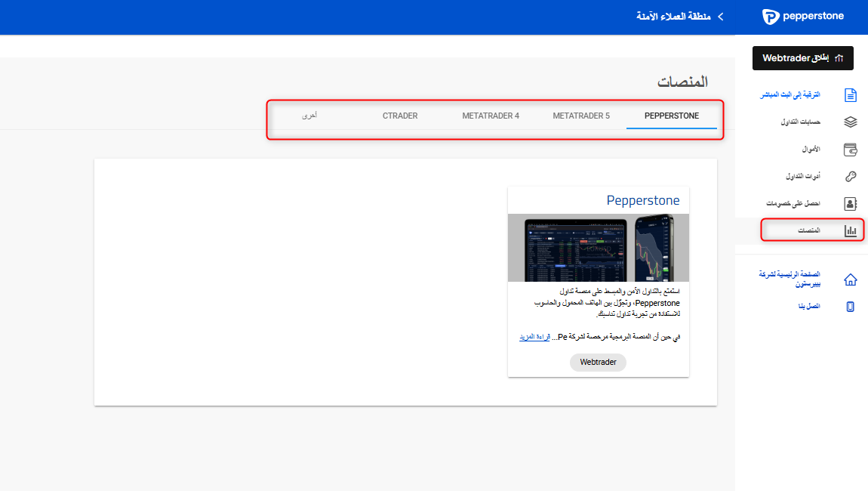This screenshot has width=868, height=491.
Task: Click the platforms (المنصات) page heading
Action: click(x=682, y=82)
